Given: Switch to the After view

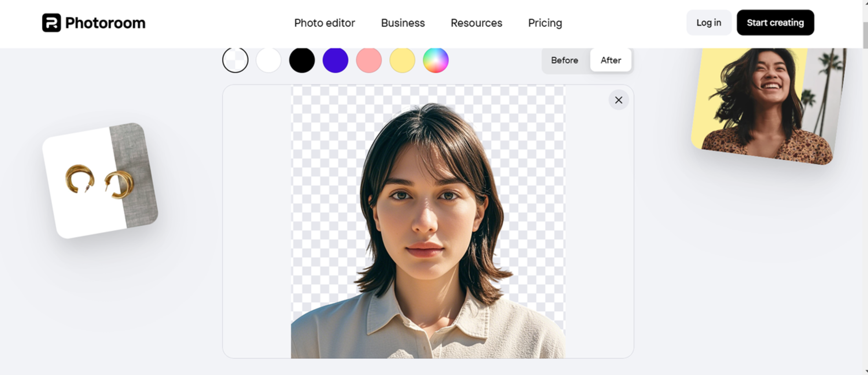Looking at the screenshot, I should (x=611, y=60).
